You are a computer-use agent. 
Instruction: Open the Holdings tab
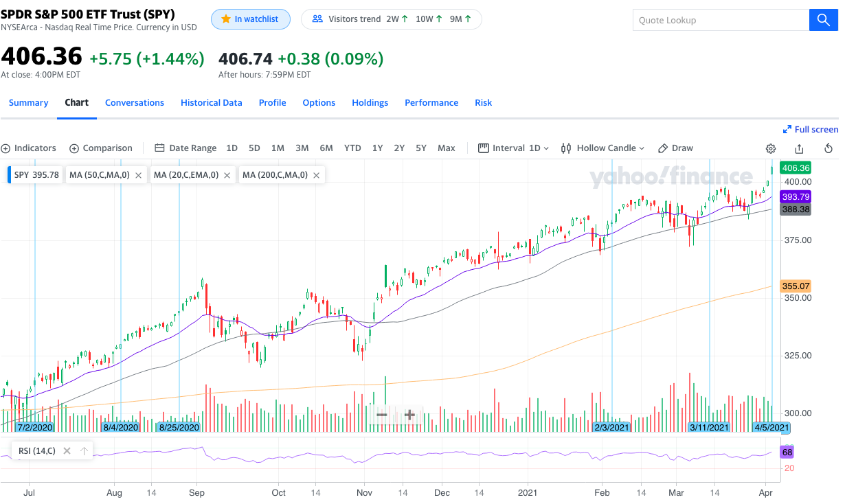tap(370, 103)
